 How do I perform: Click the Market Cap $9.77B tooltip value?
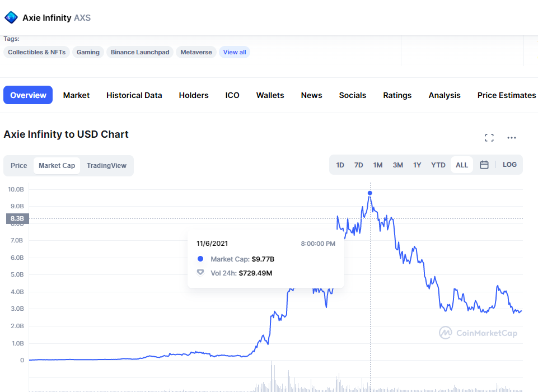(x=263, y=259)
